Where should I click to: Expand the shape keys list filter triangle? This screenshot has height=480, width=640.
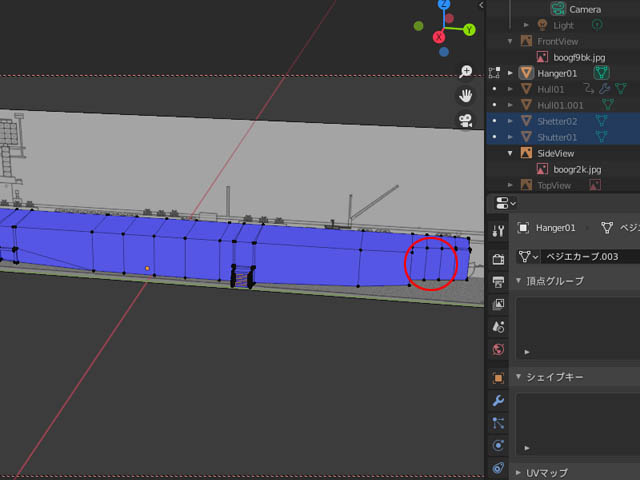[527, 448]
